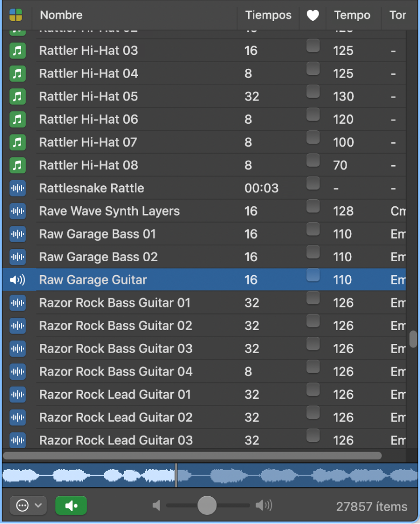The height and width of the screenshot is (524, 420).
Task: Click the heart column header to sort favorites
Action: 313,15
